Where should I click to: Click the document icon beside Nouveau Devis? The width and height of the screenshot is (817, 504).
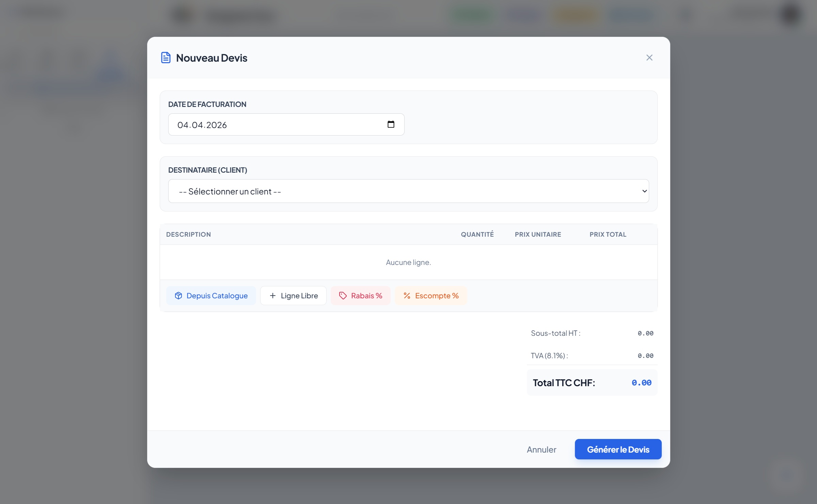pos(166,58)
